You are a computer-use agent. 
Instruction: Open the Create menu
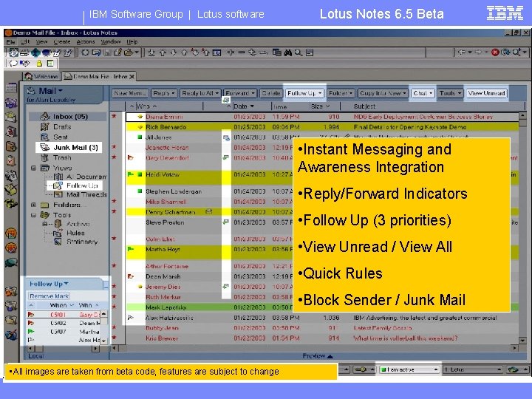pyautogui.click(x=62, y=41)
